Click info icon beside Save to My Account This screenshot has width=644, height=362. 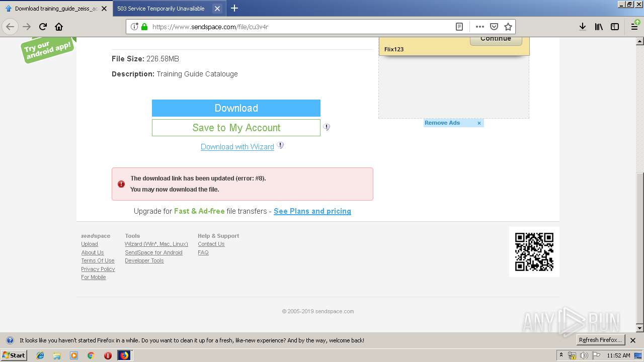pos(327,127)
